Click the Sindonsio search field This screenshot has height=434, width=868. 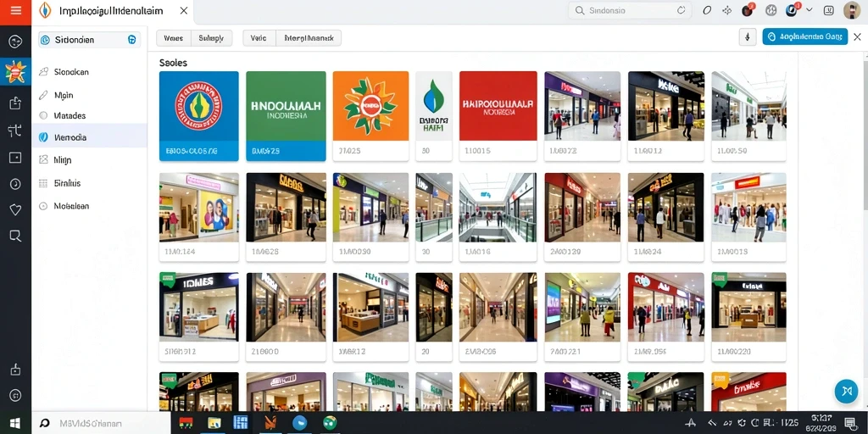click(x=630, y=10)
